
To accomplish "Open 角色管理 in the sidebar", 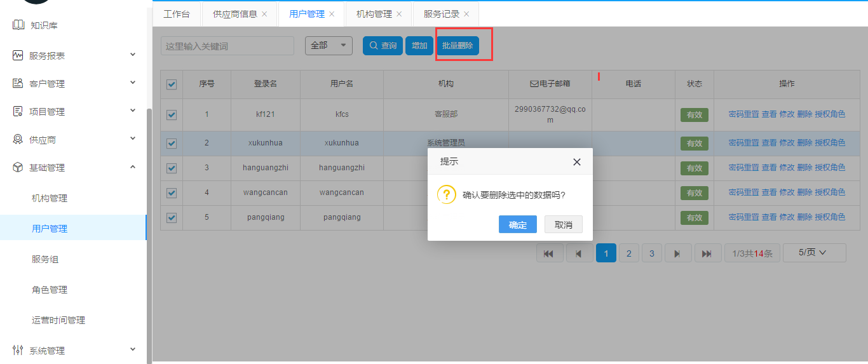I will pyautogui.click(x=50, y=290).
